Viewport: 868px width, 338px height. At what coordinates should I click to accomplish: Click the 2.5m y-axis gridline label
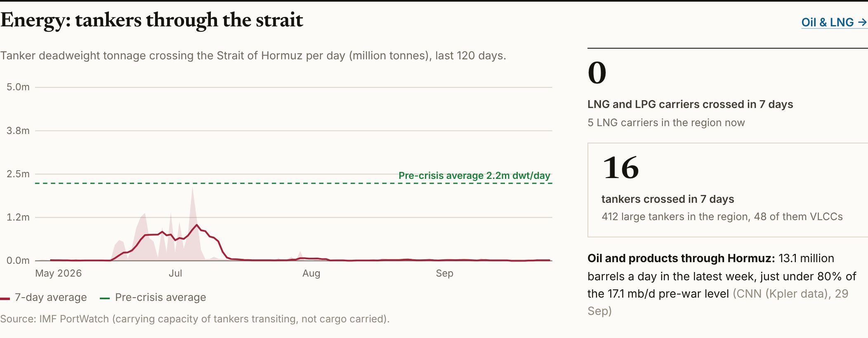[x=18, y=174]
